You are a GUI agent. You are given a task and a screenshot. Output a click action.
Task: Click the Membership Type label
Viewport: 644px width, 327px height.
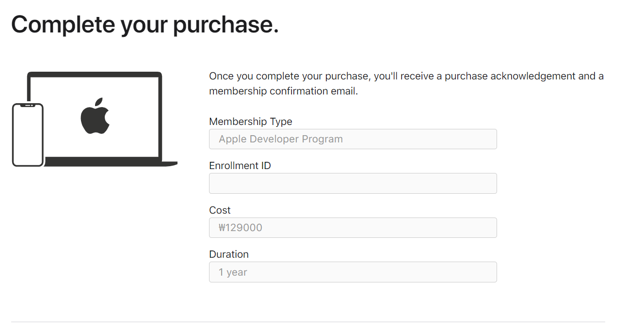[x=251, y=122]
